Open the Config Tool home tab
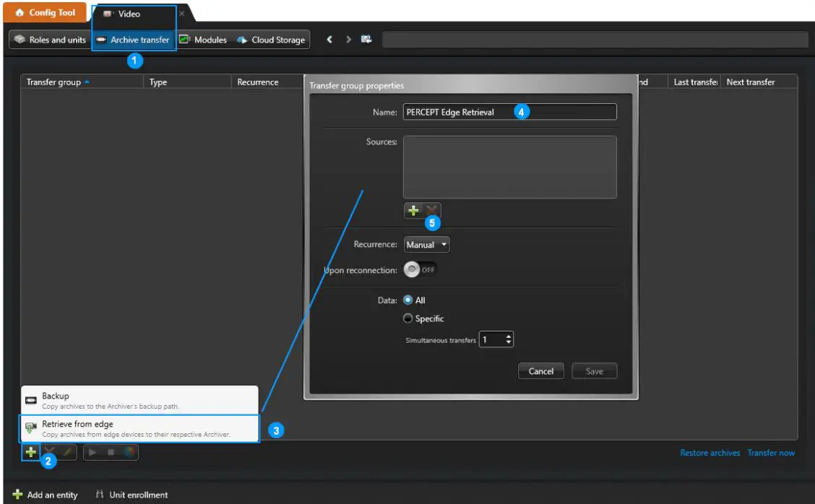 (x=45, y=12)
